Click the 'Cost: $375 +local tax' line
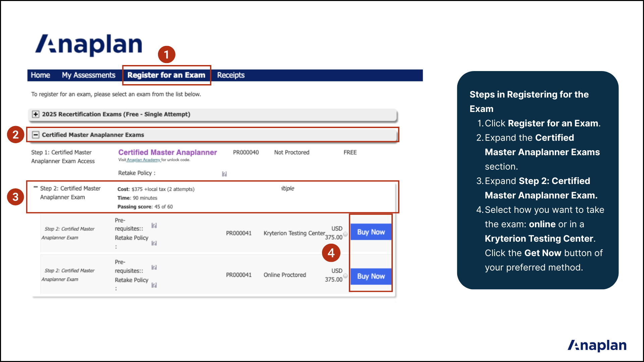 156,189
